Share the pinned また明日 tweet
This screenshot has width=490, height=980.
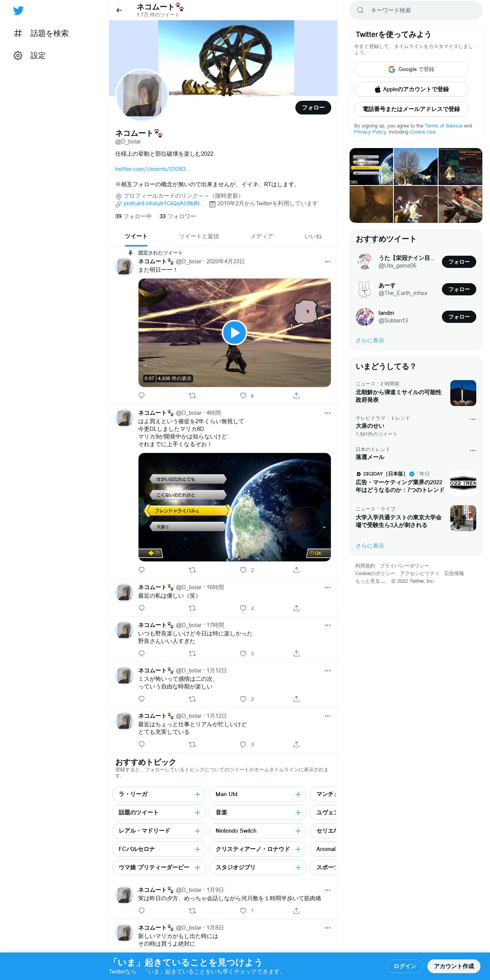(x=297, y=396)
